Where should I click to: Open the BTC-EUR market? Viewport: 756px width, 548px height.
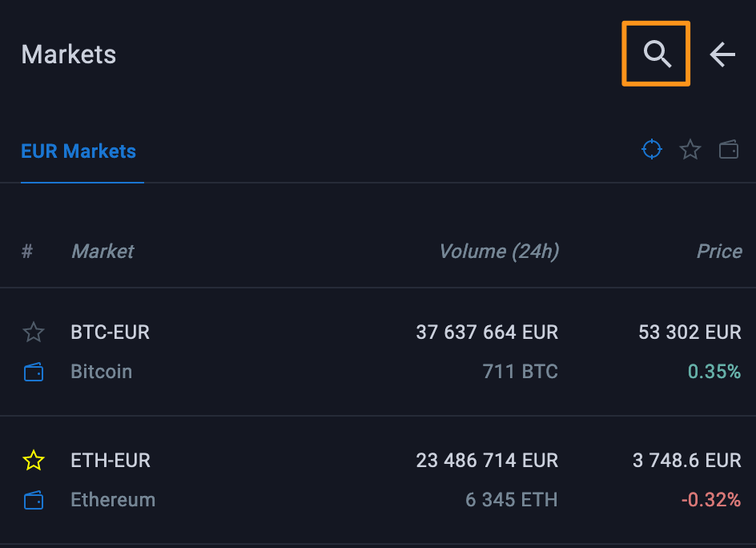click(111, 332)
